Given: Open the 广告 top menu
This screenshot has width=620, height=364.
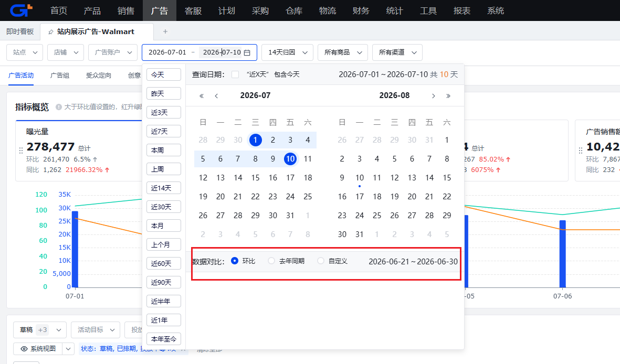Looking at the screenshot, I should coord(160,10).
